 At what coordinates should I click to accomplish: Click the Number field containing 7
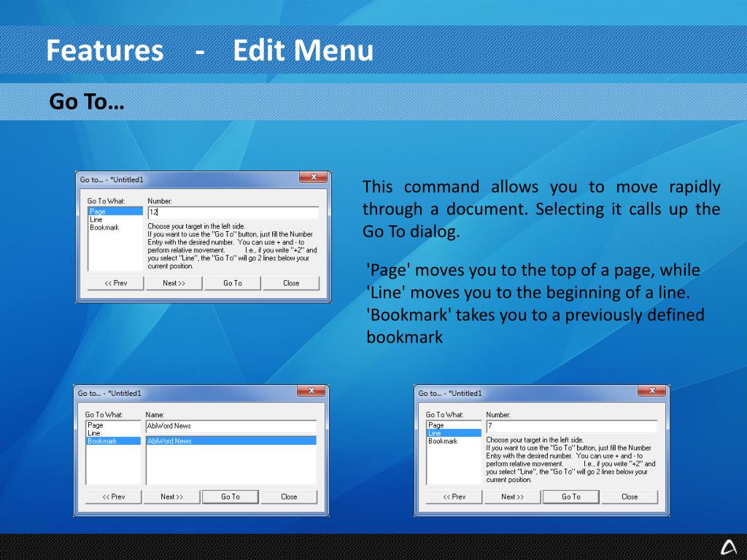[x=571, y=426]
